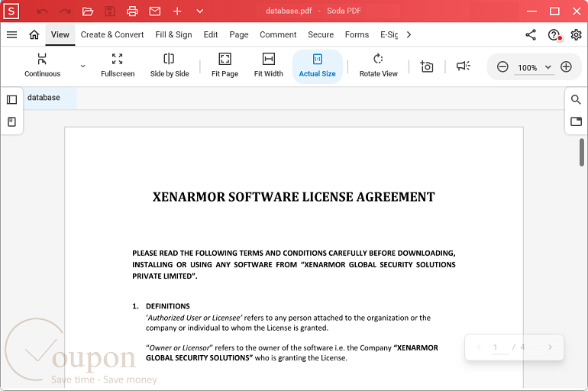
Task: Go to next page arrow
Action: click(550, 347)
